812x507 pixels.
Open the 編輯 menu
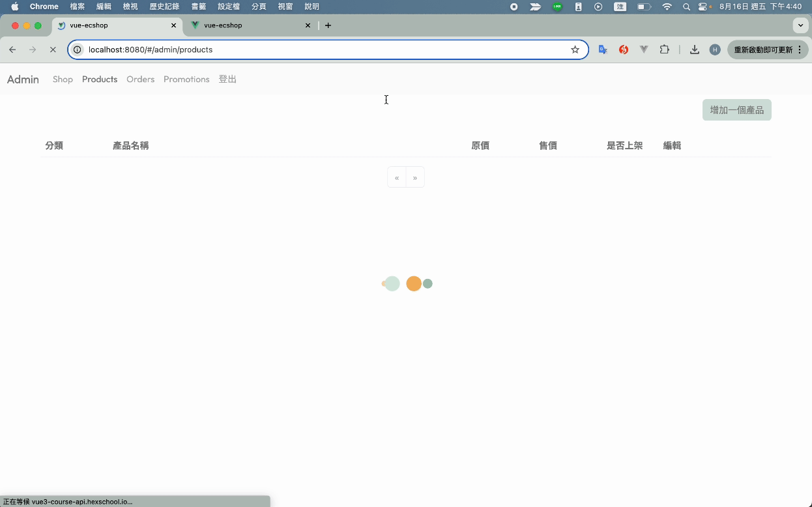pyautogui.click(x=104, y=7)
